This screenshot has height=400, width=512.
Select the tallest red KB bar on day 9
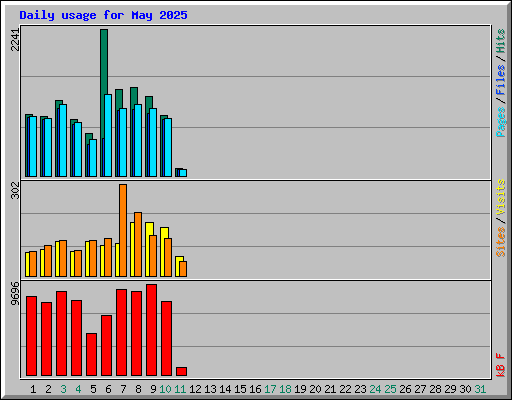pyautogui.click(x=151, y=330)
